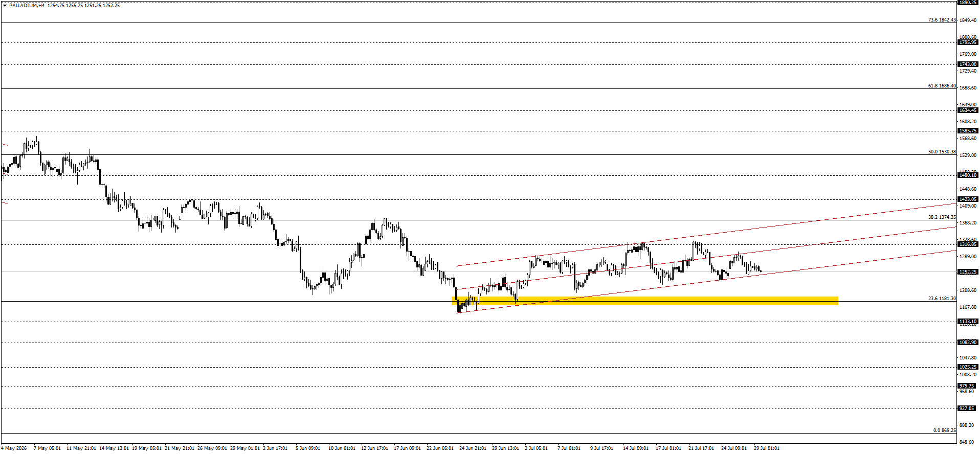The width and height of the screenshot is (980, 454).
Task: Click the 23.6 1181.30 Fibonacci label
Action: coord(942,299)
